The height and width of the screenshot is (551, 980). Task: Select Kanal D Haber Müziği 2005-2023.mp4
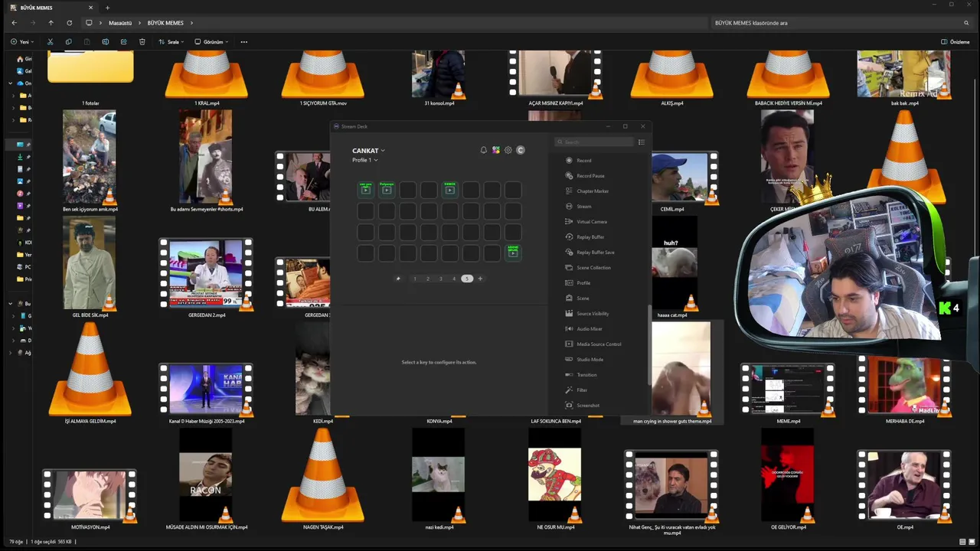(206, 393)
